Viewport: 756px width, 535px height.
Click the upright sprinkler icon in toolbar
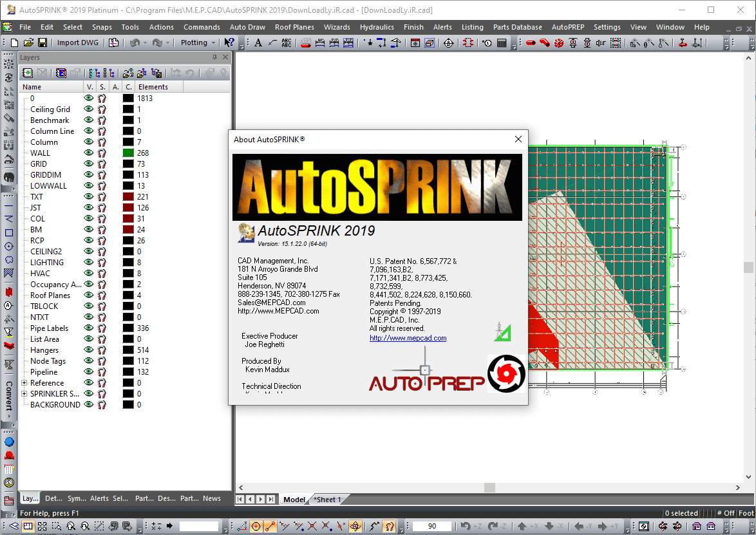588,43
